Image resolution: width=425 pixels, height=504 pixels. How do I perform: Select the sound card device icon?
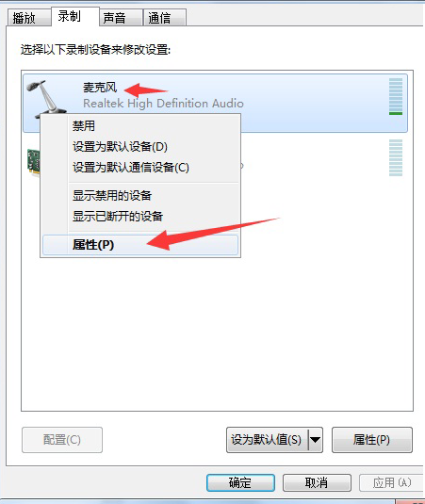(33, 162)
